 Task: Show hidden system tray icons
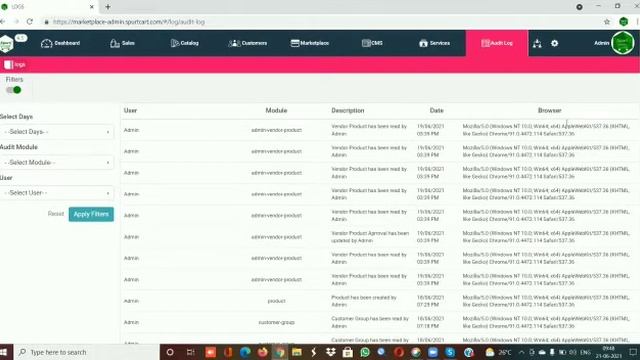click(522, 352)
